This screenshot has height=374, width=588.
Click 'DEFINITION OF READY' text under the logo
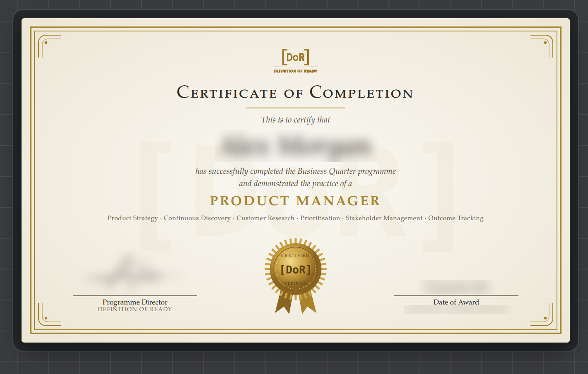coord(296,71)
